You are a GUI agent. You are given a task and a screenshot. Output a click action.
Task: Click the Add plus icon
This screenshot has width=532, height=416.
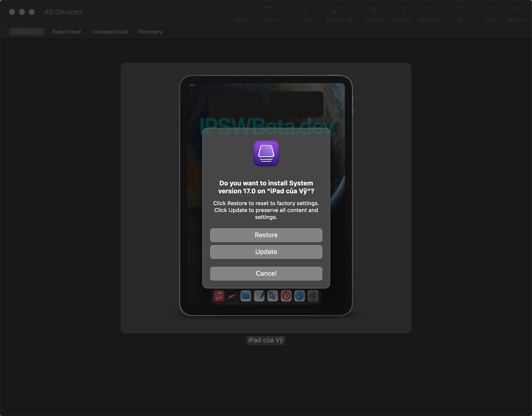305,10
